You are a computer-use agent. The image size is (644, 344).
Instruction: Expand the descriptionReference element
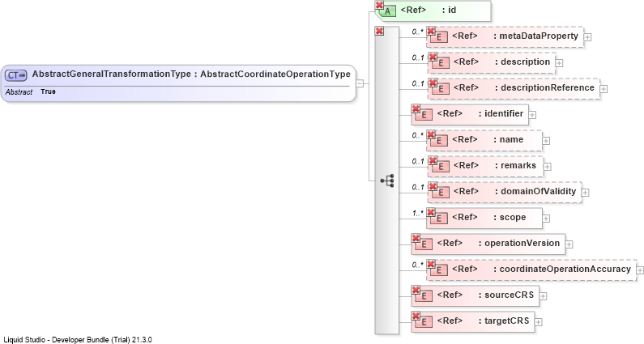click(603, 89)
